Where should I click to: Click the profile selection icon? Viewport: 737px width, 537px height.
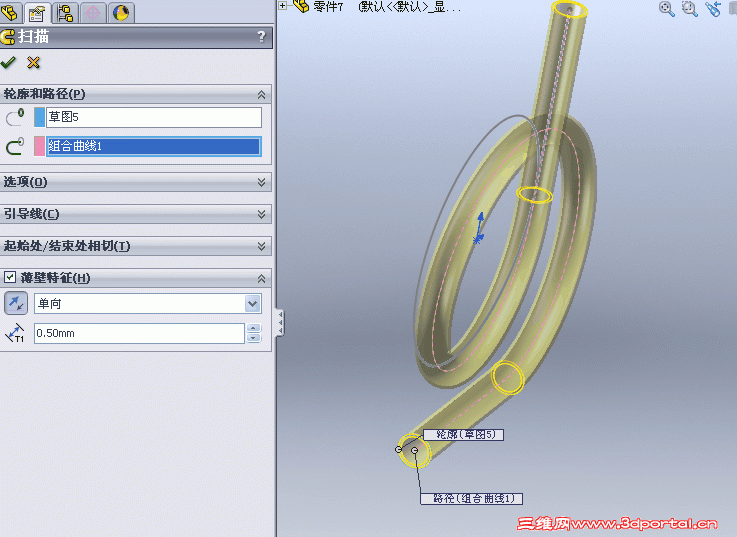coord(15,117)
